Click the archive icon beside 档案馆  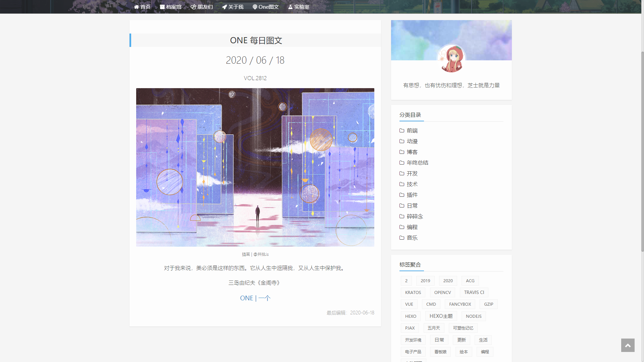(162, 7)
